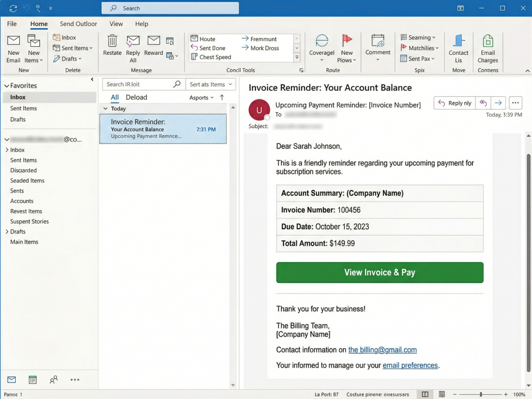Switch to normal view in status bar
Image resolution: width=532 pixels, height=399 pixels.
coord(425,394)
